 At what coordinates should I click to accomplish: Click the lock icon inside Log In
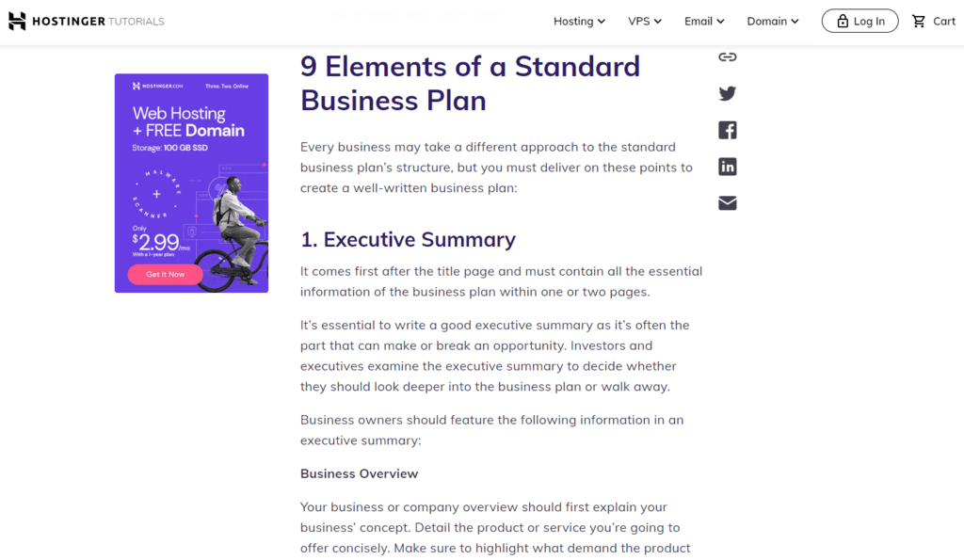pos(844,21)
